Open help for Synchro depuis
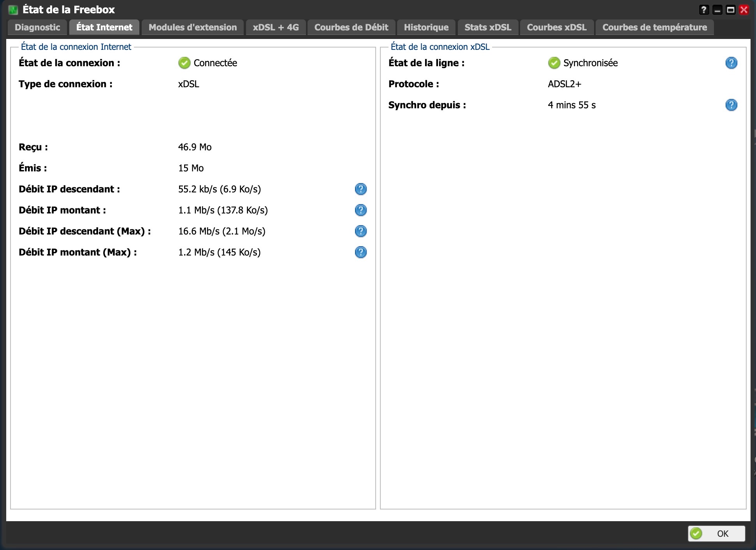This screenshot has width=756, height=550. 731,105
